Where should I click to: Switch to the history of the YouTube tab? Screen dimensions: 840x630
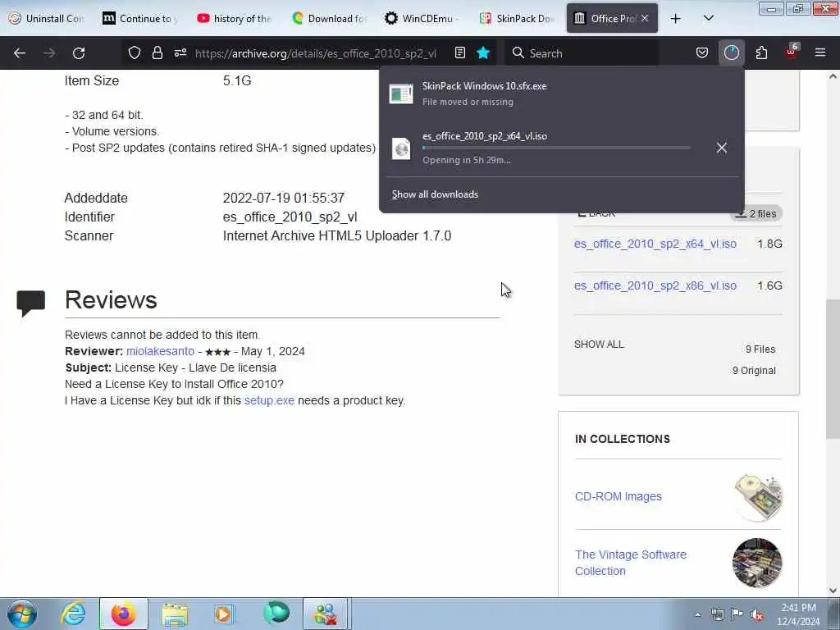(235, 18)
